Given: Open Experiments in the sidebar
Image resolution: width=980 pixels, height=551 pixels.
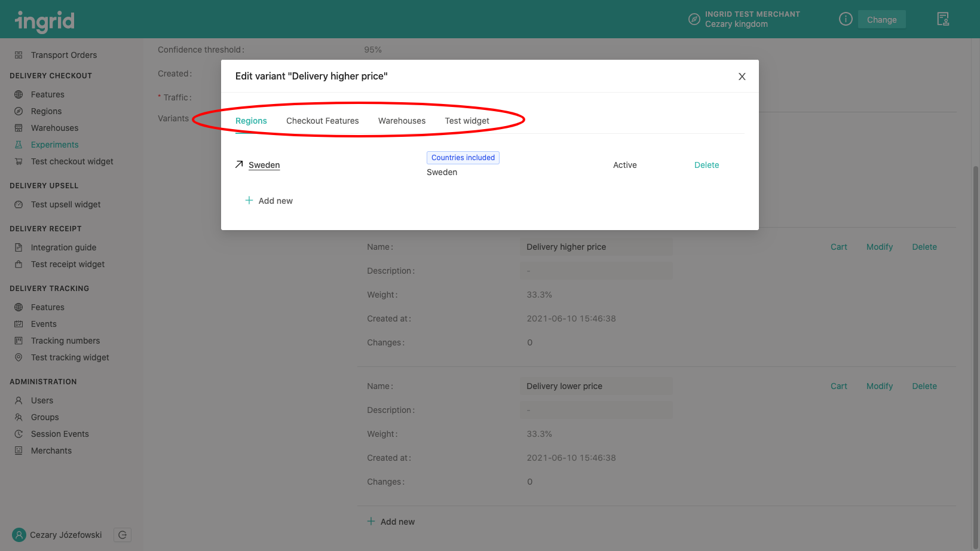Looking at the screenshot, I should (x=54, y=145).
